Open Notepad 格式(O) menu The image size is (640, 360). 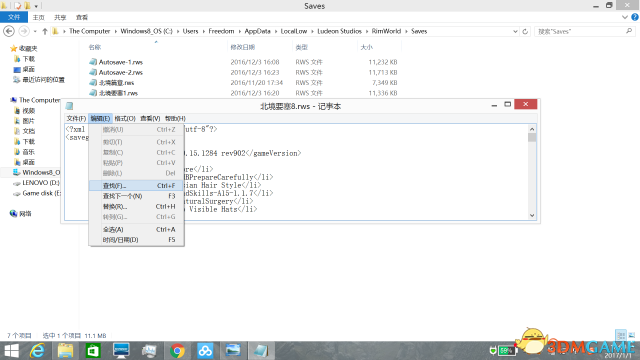pyautogui.click(x=125, y=118)
